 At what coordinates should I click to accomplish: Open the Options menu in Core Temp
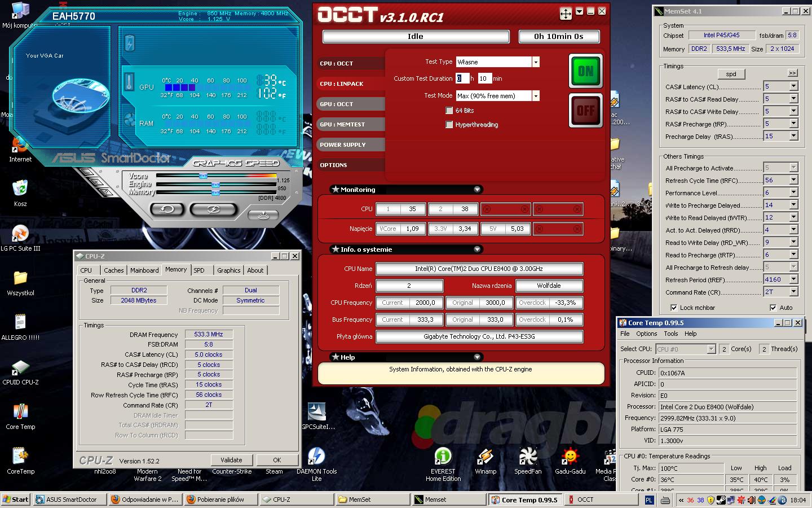647,334
